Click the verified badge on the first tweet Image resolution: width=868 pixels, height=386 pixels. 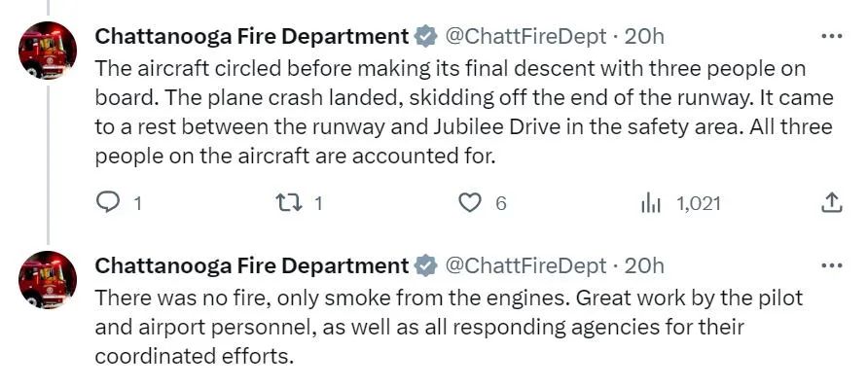425,37
